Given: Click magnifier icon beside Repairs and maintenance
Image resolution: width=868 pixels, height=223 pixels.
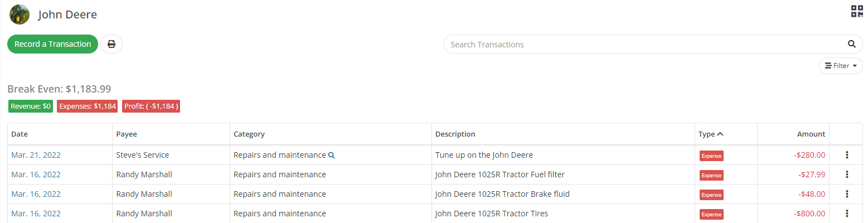Looking at the screenshot, I should pos(331,156).
